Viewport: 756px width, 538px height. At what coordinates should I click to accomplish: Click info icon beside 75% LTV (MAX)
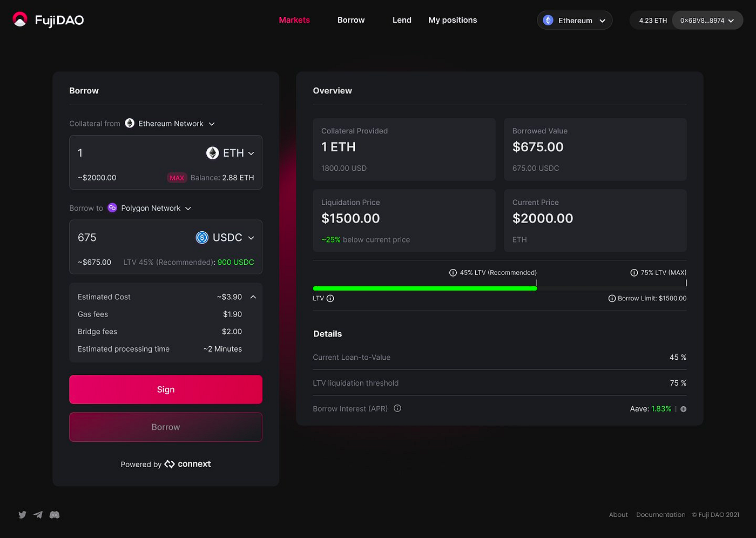click(634, 273)
